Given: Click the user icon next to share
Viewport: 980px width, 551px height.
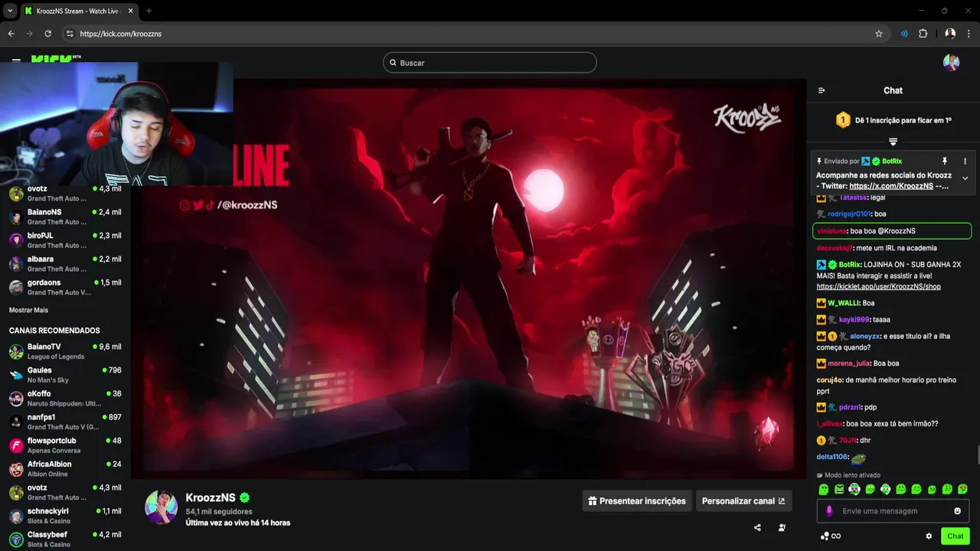Looking at the screenshot, I should click(x=782, y=527).
